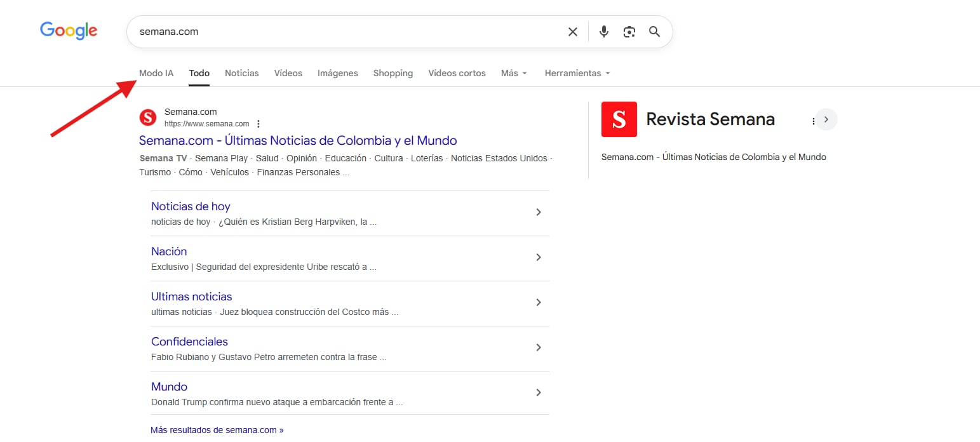
Task: Click the Semana.com favicon in the result
Action: 147,117
